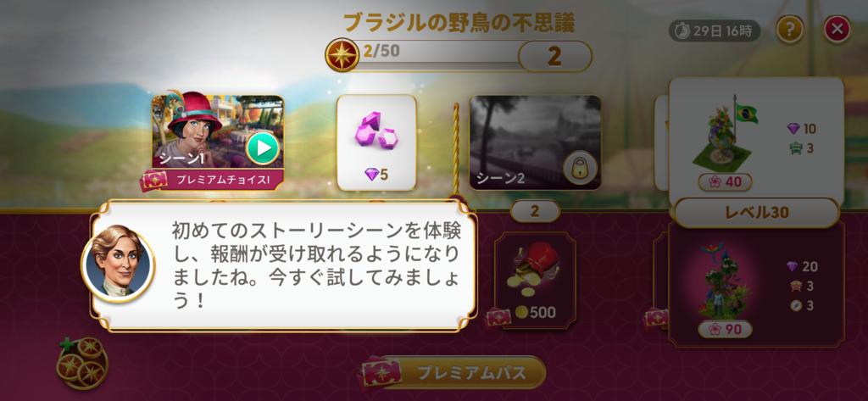Open the question mark help icon
The height and width of the screenshot is (401, 868).
coord(790,30)
